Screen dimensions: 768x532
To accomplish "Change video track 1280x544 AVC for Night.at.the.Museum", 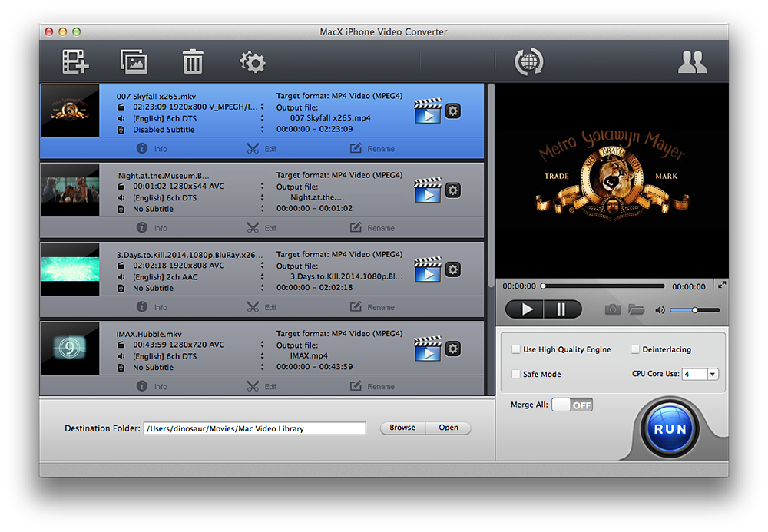I will tap(262, 186).
